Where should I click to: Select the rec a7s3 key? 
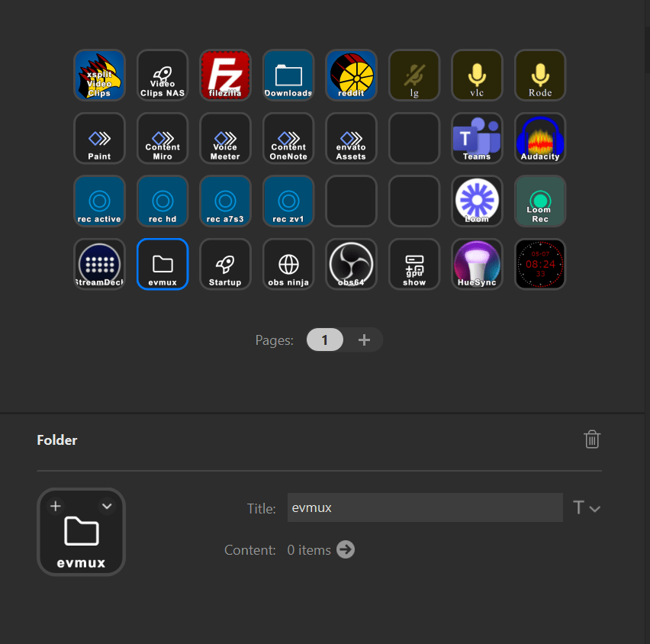tap(225, 201)
